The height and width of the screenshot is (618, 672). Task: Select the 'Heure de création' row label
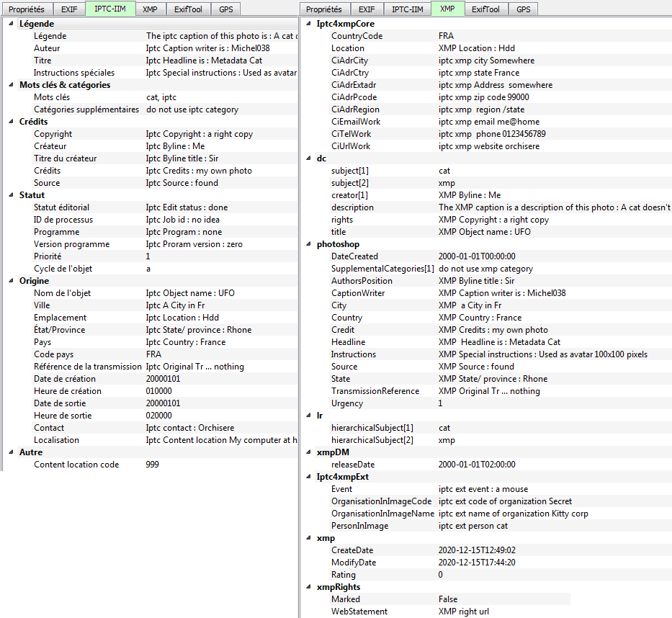click(x=68, y=391)
